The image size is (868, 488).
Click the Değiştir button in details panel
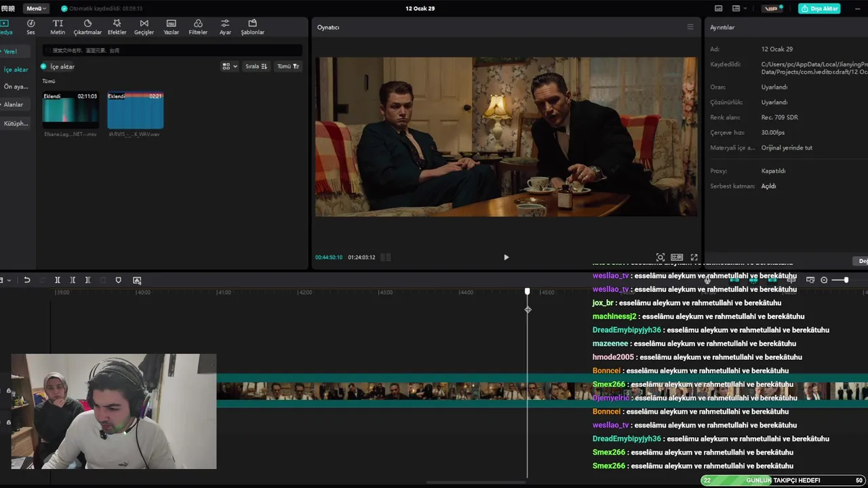coord(862,261)
